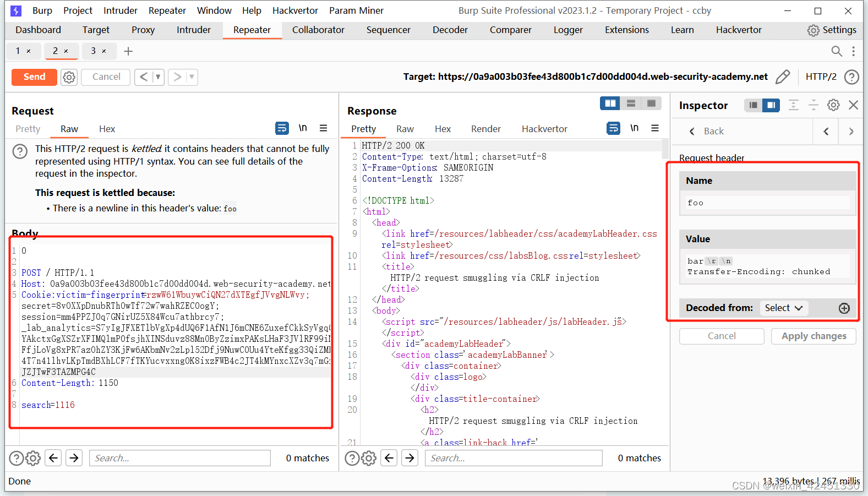Send the request
Viewport: 868px width, 496px height.
pos(34,77)
